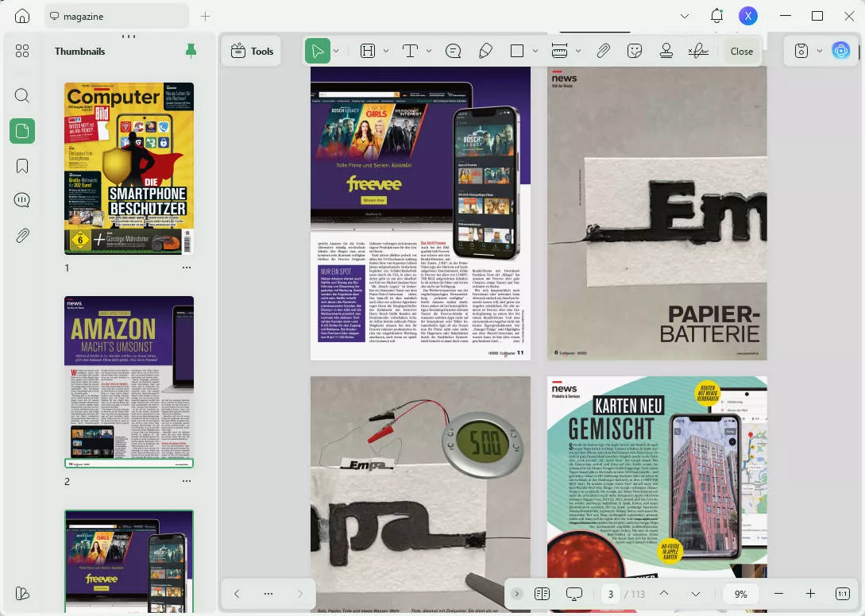
Task: Open the save options dropdown arrow
Action: click(820, 52)
